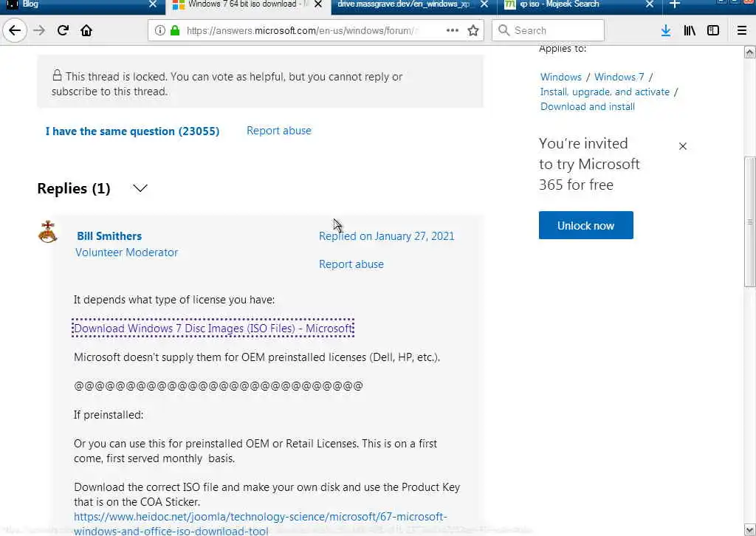This screenshot has height=536, width=756.
Task: Click the scrollbar up arrow
Action: [750, 52]
